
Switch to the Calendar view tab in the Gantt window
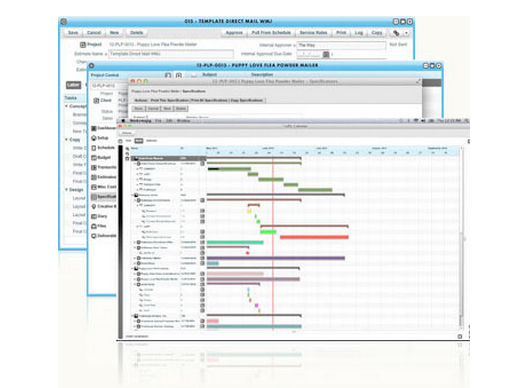(x=151, y=141)
